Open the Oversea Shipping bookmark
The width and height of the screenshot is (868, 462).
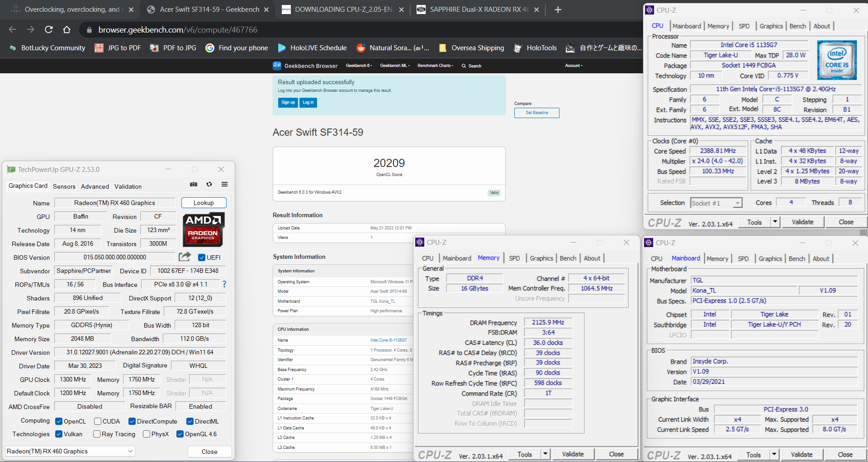(x=471, y=48)
